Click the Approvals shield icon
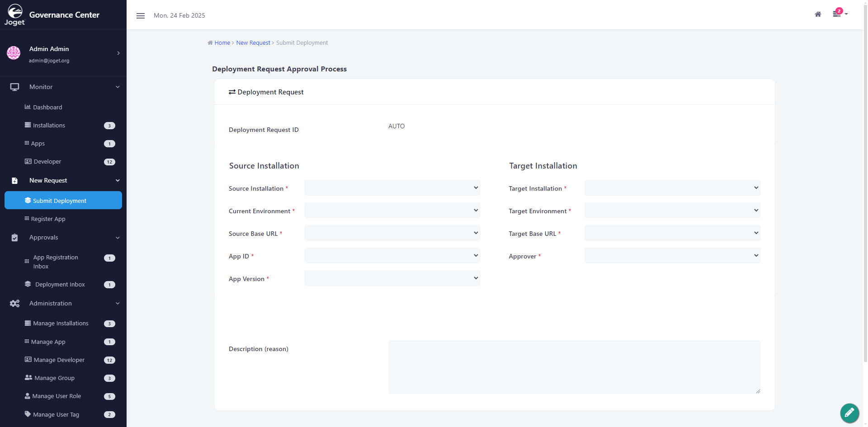The width and height of the screenshot is (868, 427). coord(14,237)
